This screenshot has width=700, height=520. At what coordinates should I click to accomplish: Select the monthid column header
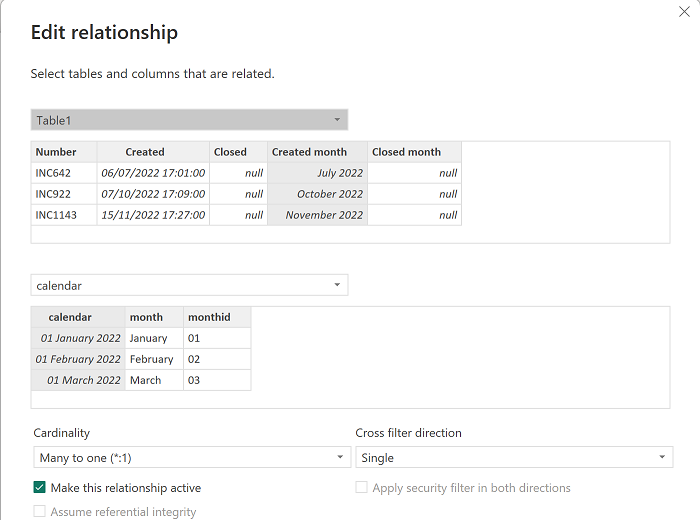point(209,317)
